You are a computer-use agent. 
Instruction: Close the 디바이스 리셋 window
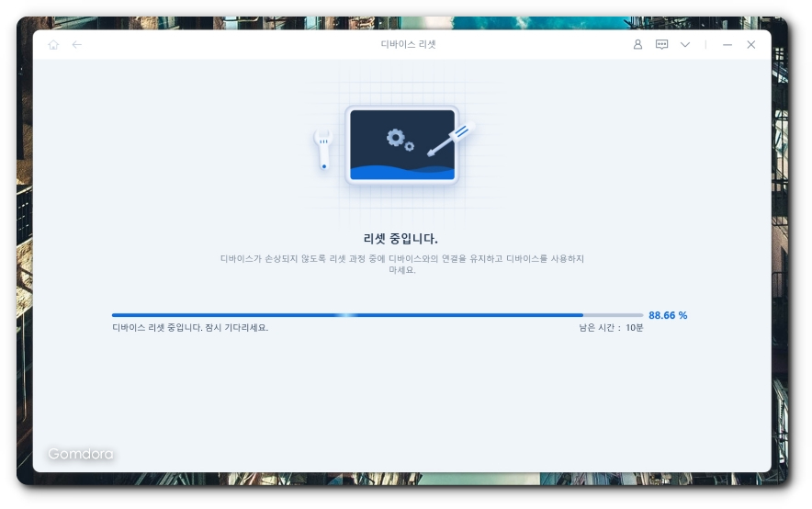pyautogui.click(x=750, y=45)
